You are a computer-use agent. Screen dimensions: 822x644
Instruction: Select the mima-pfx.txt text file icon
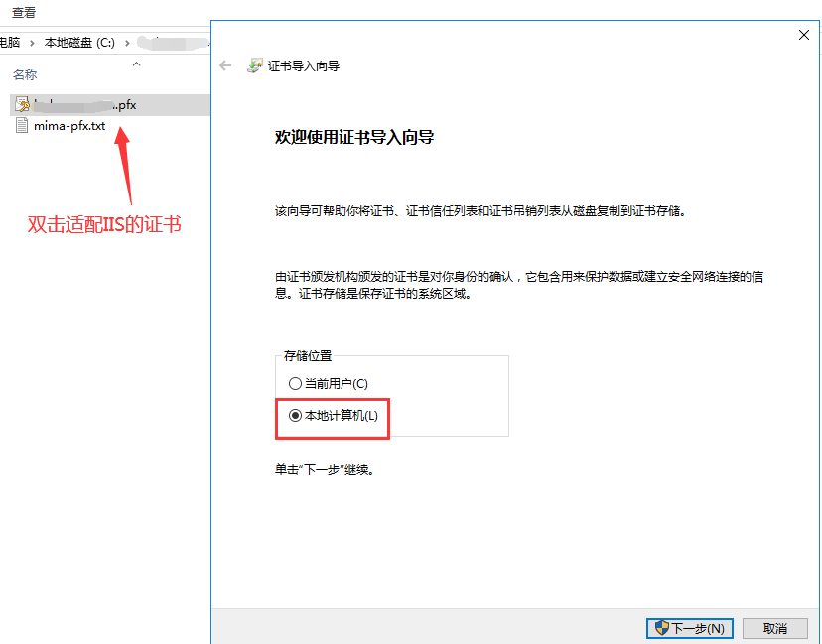point(22,126)
